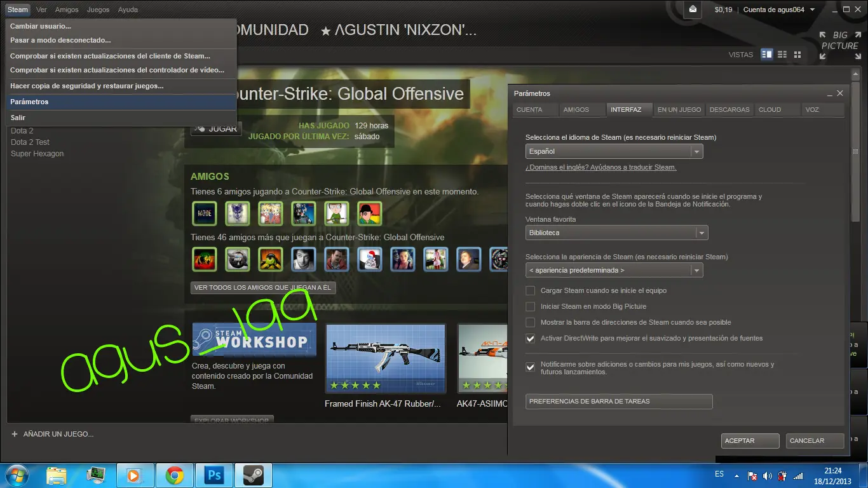This screenshot has width=868, height=488.
Task: Click the Steam taskbar icon
Action: point(254,475)
